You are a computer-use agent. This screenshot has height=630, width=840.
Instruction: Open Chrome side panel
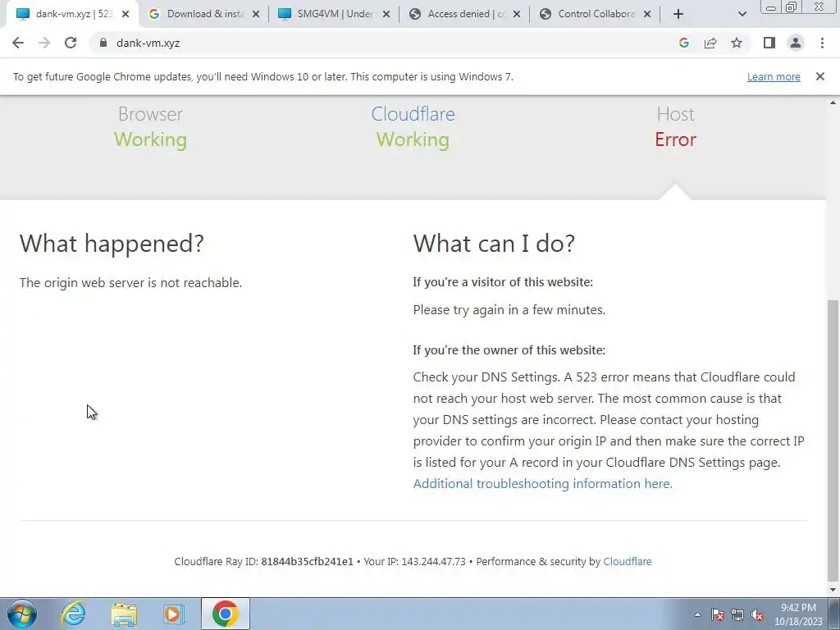pyautogui.click(x=769, y=43)
